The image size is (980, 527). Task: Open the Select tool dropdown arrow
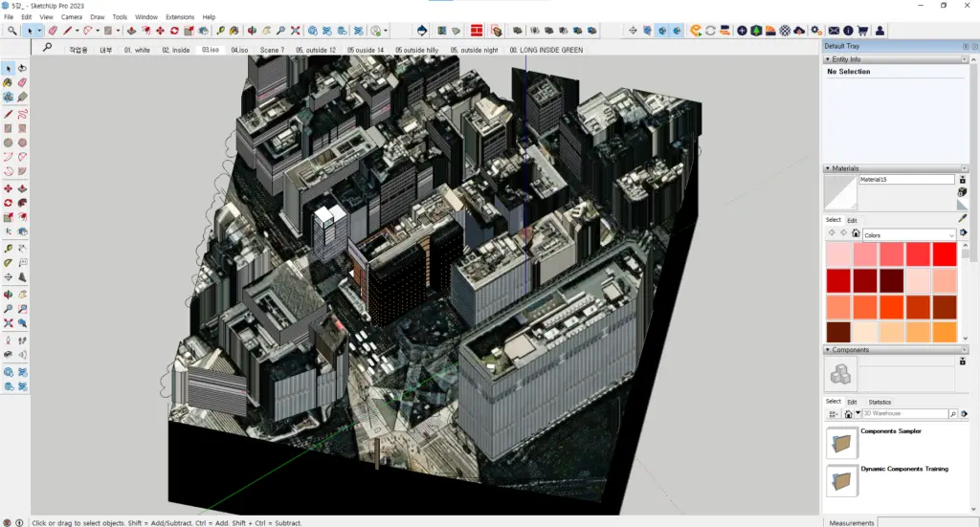[x=39, y=31]
